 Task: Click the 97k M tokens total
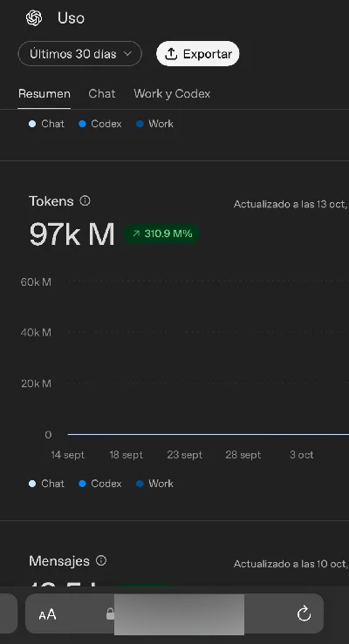coord(72,234)
